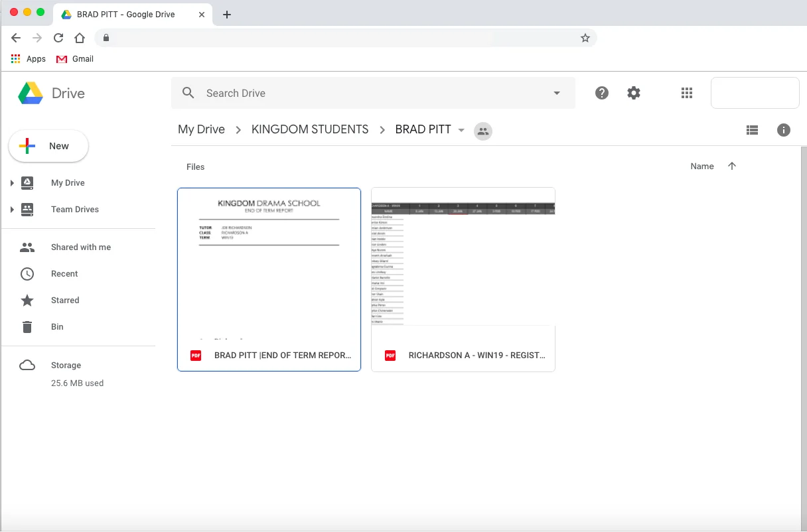This screenshot has height=532, width=807.
Task: Click the New button
Action: [x=48, y=146]
